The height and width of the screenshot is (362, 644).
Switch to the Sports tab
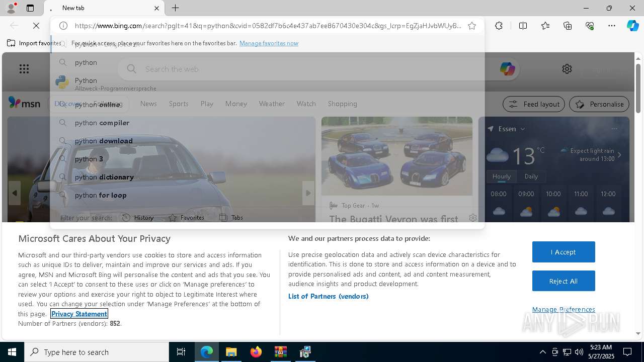coord(179,104)
